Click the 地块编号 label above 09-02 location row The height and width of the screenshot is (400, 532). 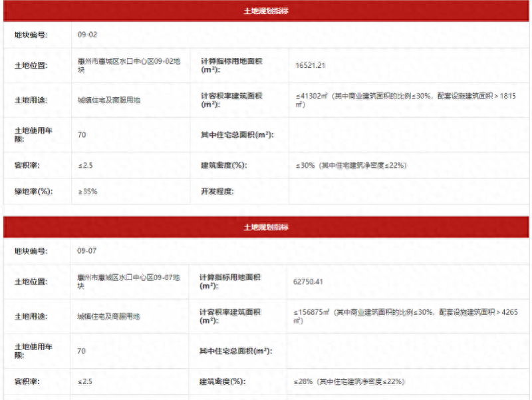coord(31,35)
